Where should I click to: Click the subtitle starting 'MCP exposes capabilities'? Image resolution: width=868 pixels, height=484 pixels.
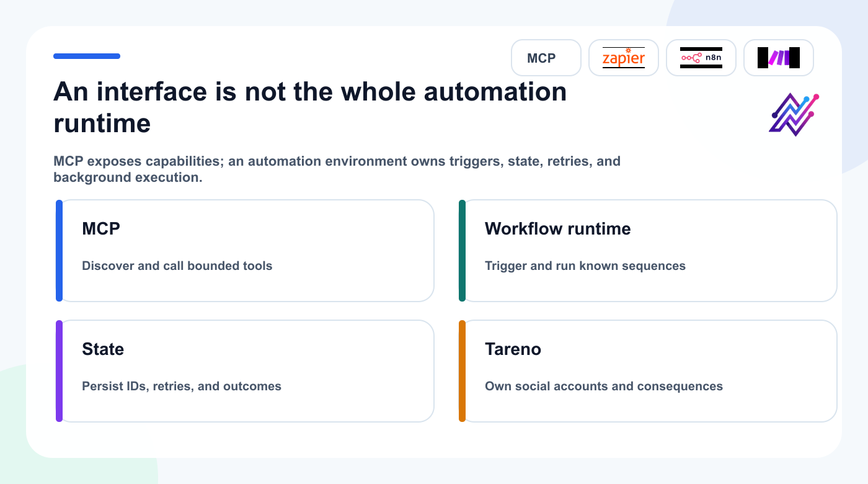pyautogui.click(x=337, y=169)
